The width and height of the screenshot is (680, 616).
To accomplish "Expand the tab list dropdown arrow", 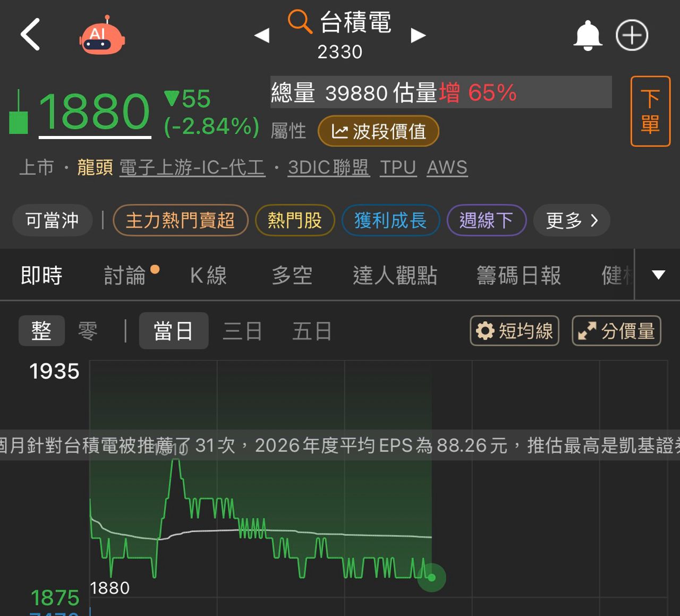I will (x=658, y=275).
